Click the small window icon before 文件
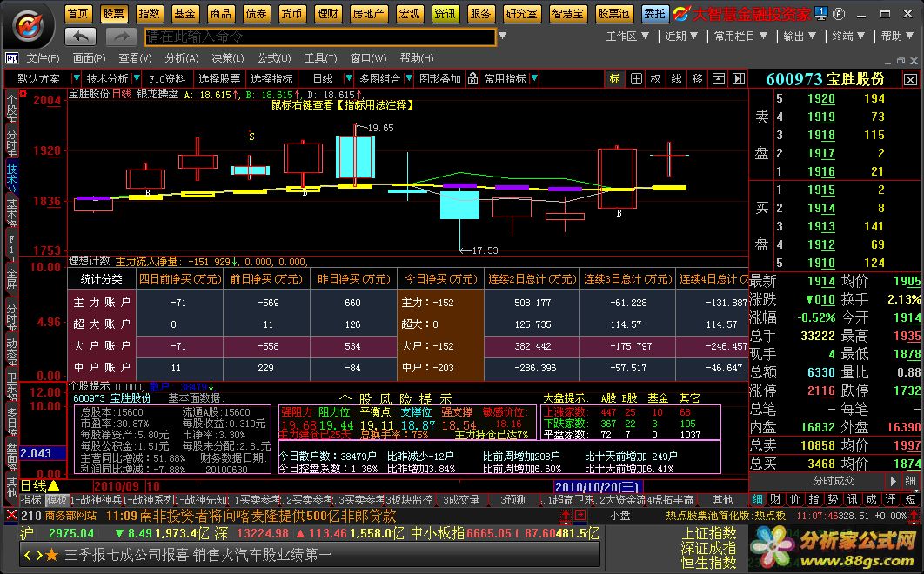 tap(12, 58)
